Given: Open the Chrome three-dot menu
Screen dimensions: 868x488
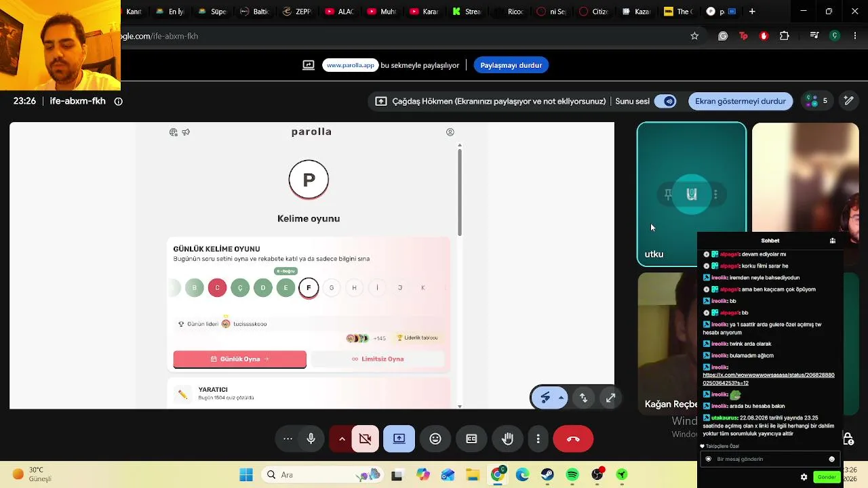Looking at the screenshot, I should click(x=855, y=36).
